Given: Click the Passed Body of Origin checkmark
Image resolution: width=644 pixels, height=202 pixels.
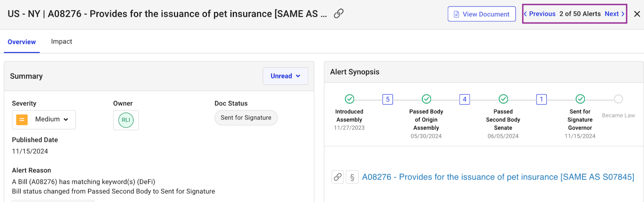Looking at the screenshot, I should coord(426,99).
